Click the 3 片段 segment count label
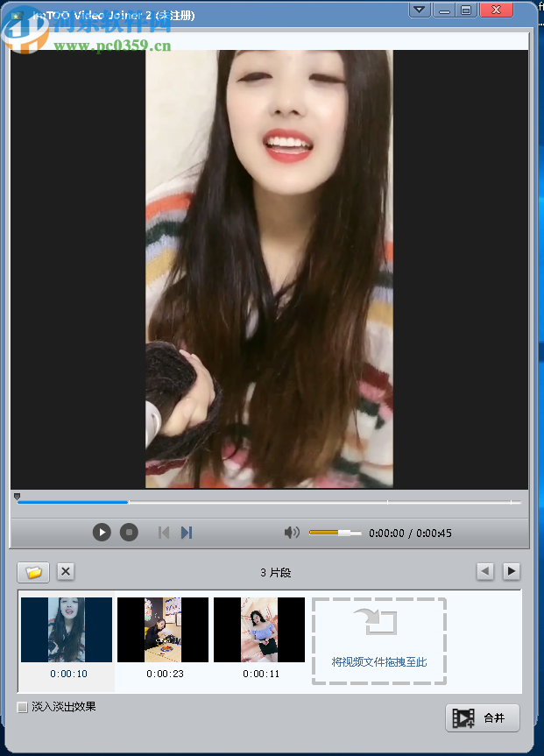This screenshot has width=544, height=756. click(276, 573)
